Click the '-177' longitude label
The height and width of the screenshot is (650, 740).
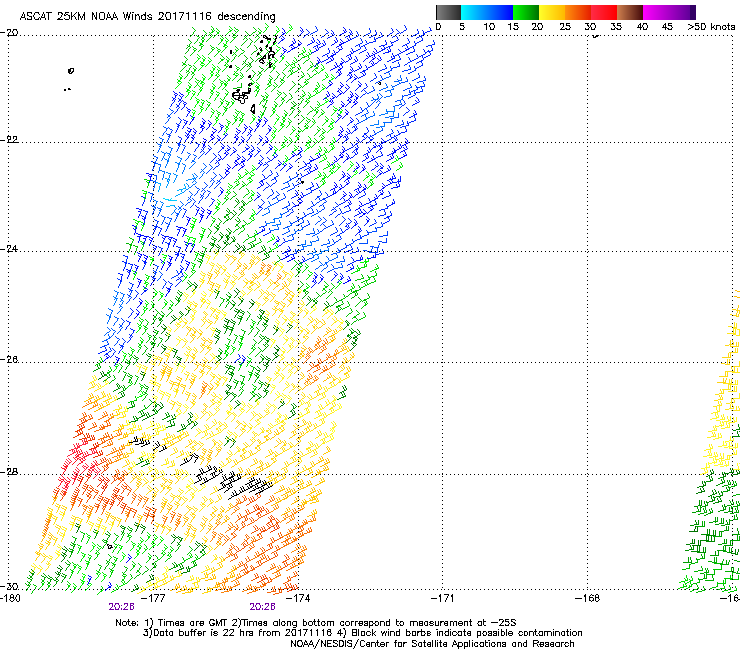[x=153, y=599]
